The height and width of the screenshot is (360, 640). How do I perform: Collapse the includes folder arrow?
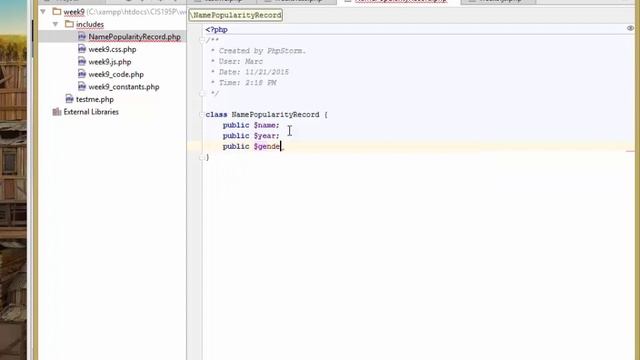point(56,24)
